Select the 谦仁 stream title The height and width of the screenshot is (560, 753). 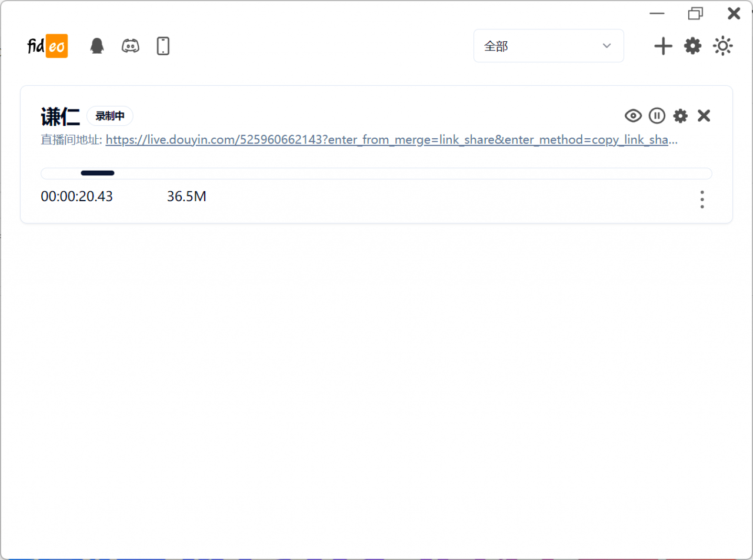[60, 116]
